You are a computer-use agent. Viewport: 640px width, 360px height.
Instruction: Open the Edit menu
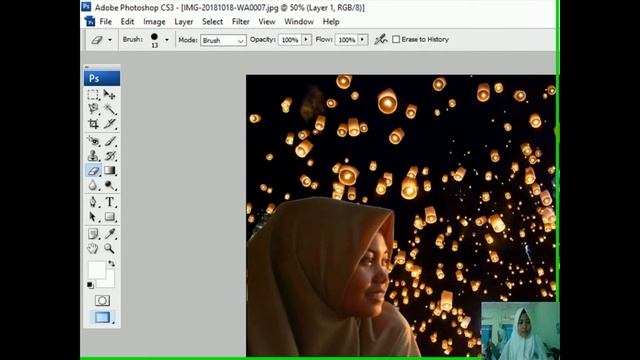[127, 22]
